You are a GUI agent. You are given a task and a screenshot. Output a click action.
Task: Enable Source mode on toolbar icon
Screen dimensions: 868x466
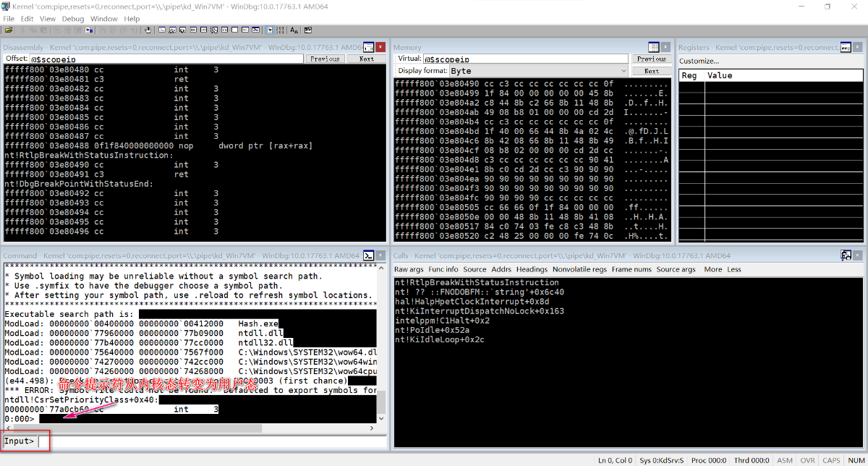click(269, 30)
